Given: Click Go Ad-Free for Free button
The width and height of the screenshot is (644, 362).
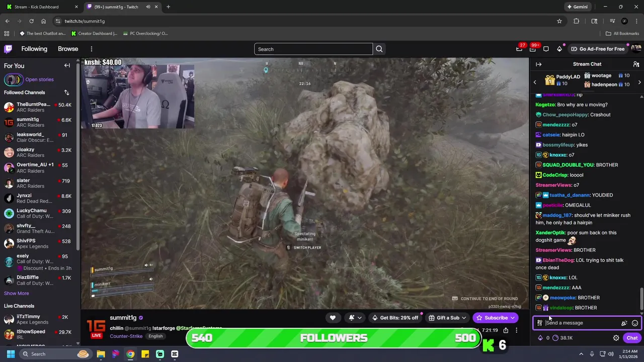Looking at the screenshot, I should pos(598,49).
